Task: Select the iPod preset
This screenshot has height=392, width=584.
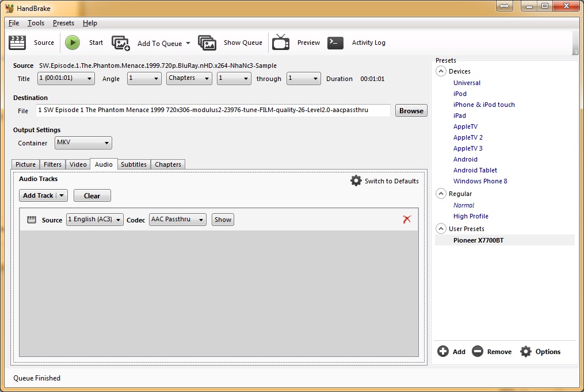Action: coord(460,94)
